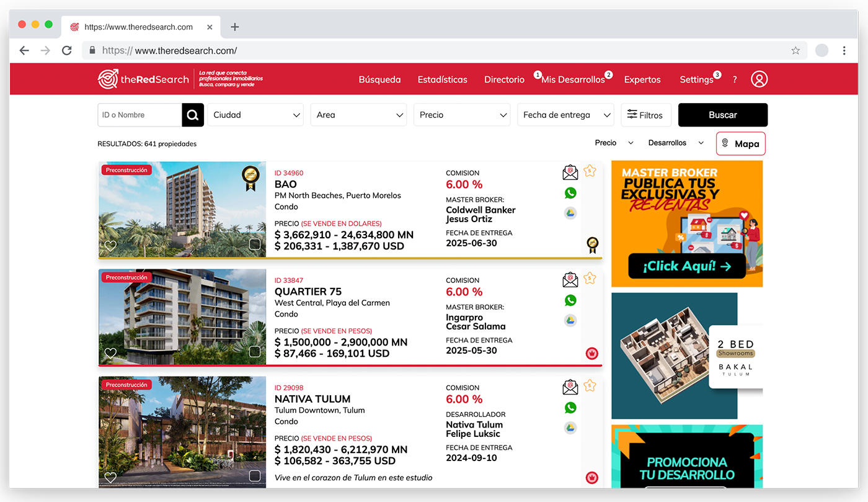Image resolution: width=868 pixels, height=502 pixels.
Task: Open the NATIVA TULUM property photo
Action: tap(182, 432)
